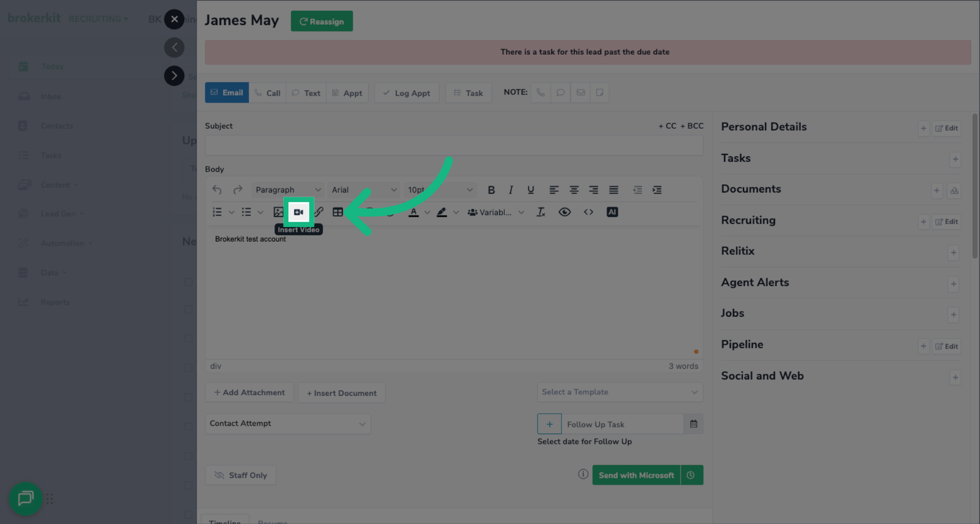Screen dimensions: 980x524
Task: Open the Insert Link tool
Action: click(x=318, y=211)
